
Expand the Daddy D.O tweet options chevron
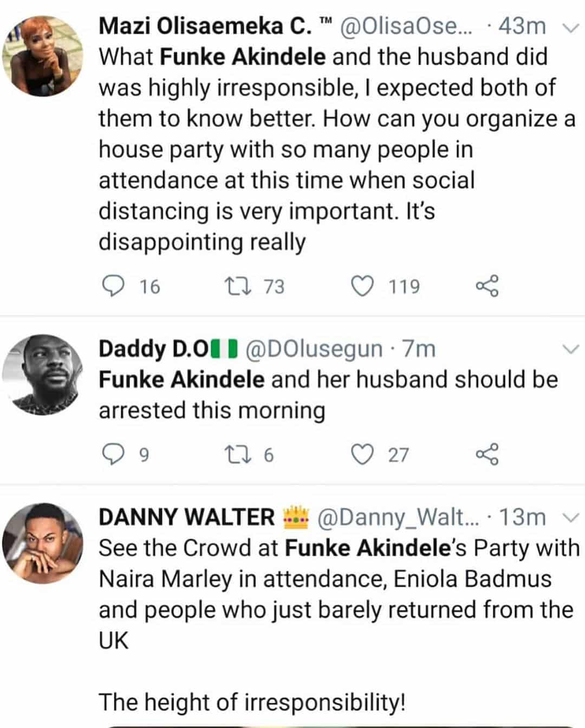click(571, 350)
